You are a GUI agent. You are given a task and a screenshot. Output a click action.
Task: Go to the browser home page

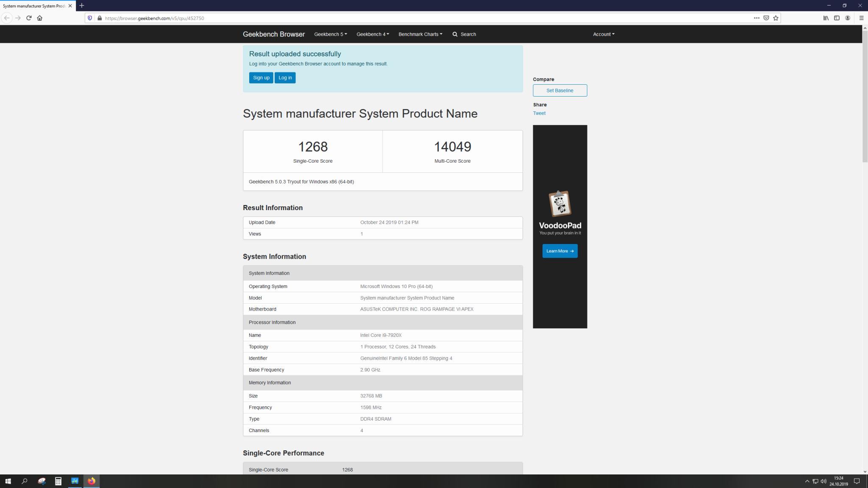click(40, 18)
